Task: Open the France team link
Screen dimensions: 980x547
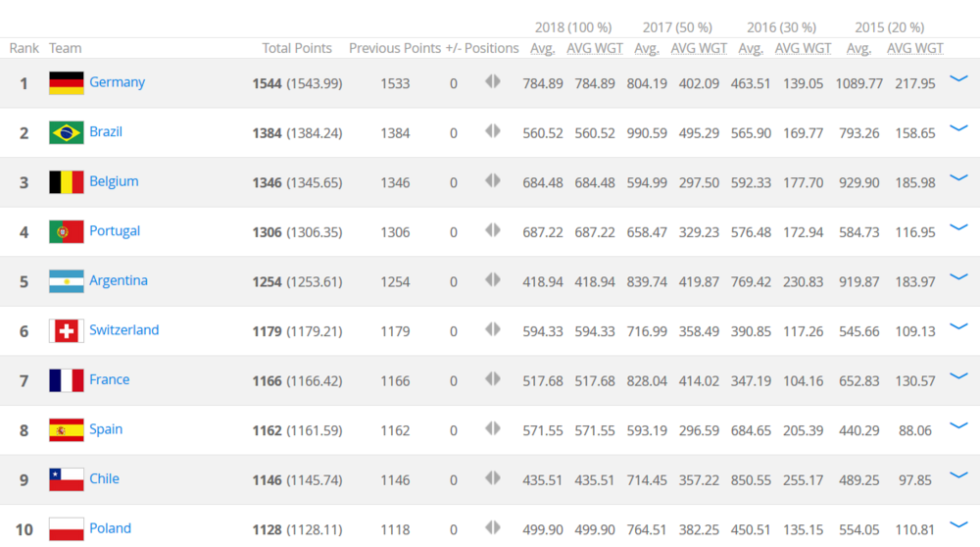Action: pos(109,379)
